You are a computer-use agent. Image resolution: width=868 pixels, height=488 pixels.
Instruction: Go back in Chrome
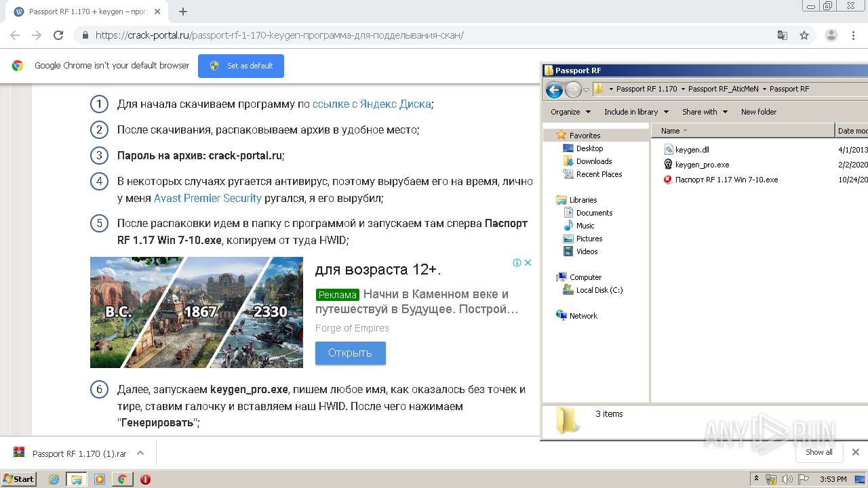pyautogui.click(x=15, y=35)
